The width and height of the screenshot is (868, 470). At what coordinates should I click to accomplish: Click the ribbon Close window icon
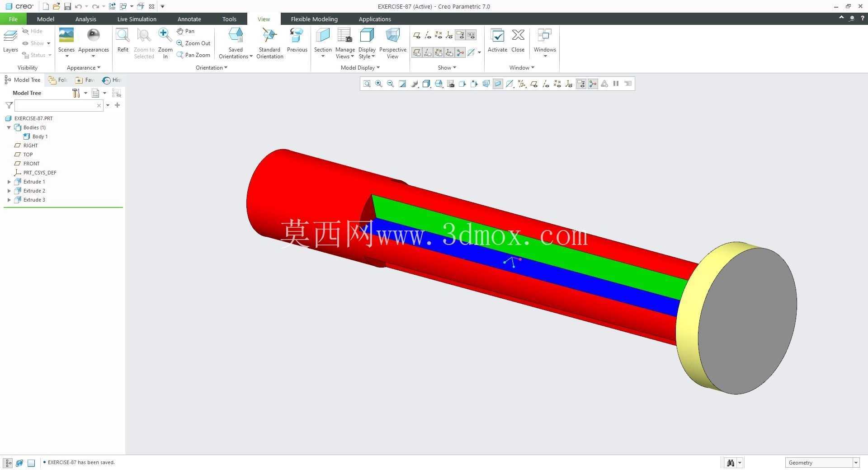(518, 35)
